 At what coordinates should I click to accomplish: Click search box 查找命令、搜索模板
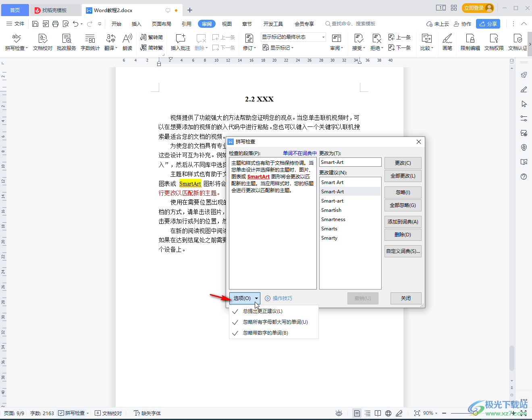pos(350,24)
